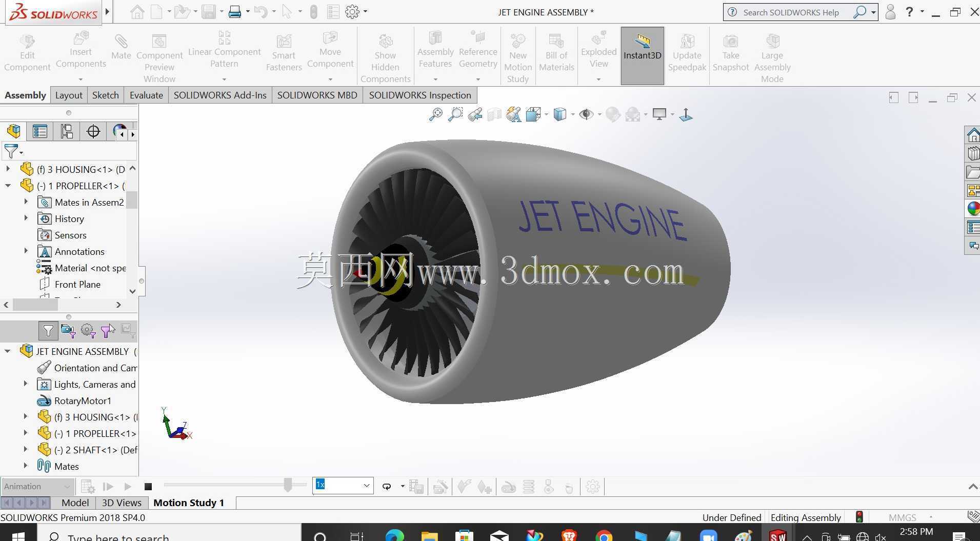
Task: Click Update Speedpak
Action: 687,53
